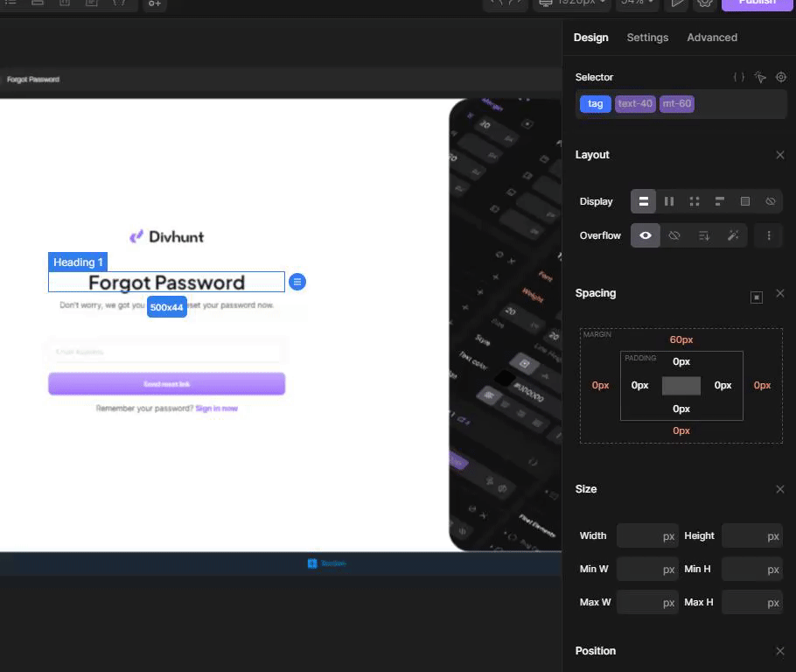Open Overflow more options menu

(x=769, y=235)
